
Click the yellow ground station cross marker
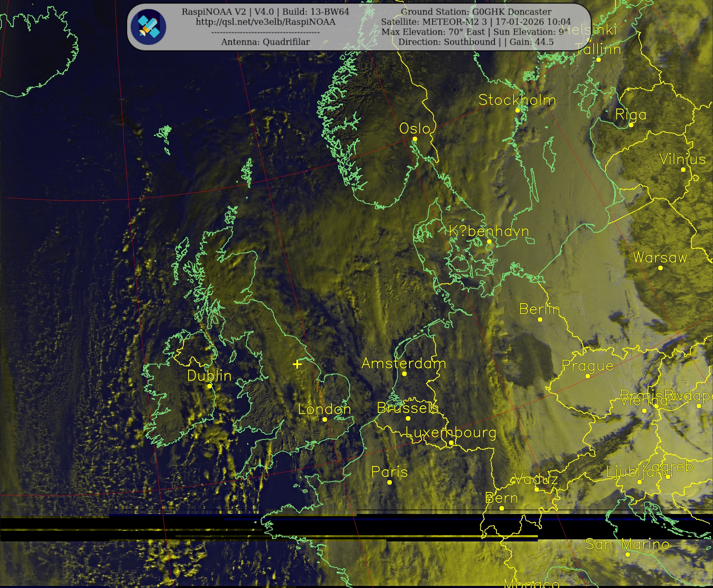coord(297,364)
